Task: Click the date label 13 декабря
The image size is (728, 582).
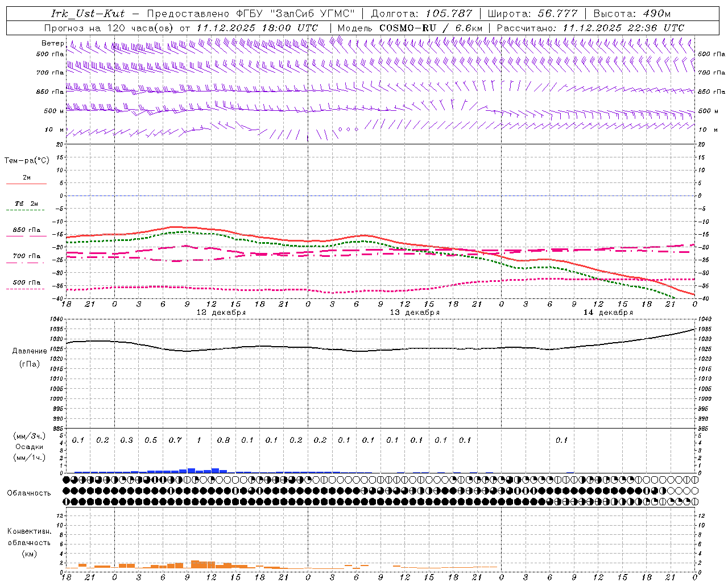Action: (415, 313)
